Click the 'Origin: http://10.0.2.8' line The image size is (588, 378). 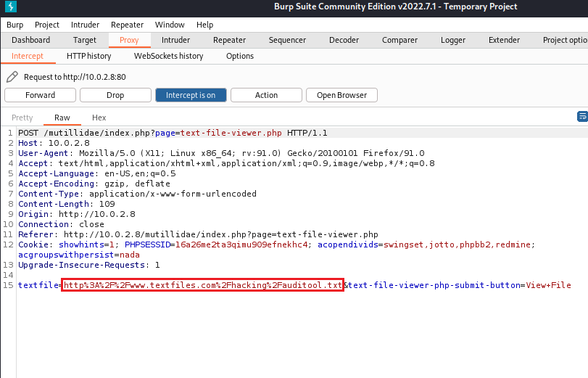(x=77, y=214)
